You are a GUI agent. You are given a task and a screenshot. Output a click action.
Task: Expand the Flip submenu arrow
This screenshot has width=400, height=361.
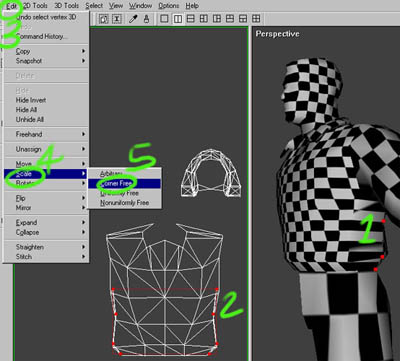pos(83,198)
